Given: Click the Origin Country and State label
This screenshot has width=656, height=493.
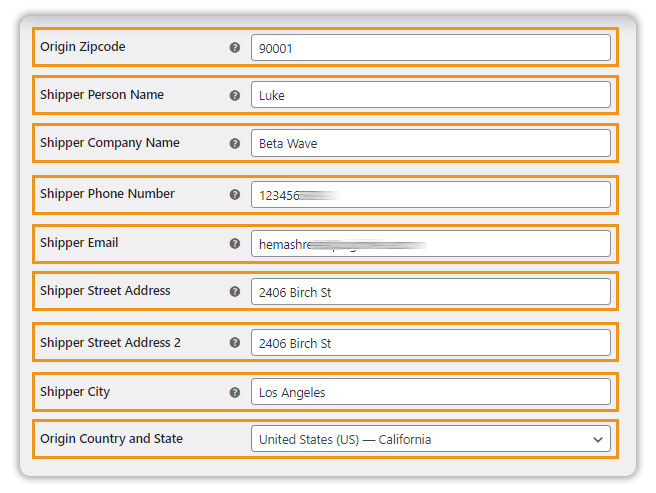Looking at the screenshot, I should click(111, 439).
